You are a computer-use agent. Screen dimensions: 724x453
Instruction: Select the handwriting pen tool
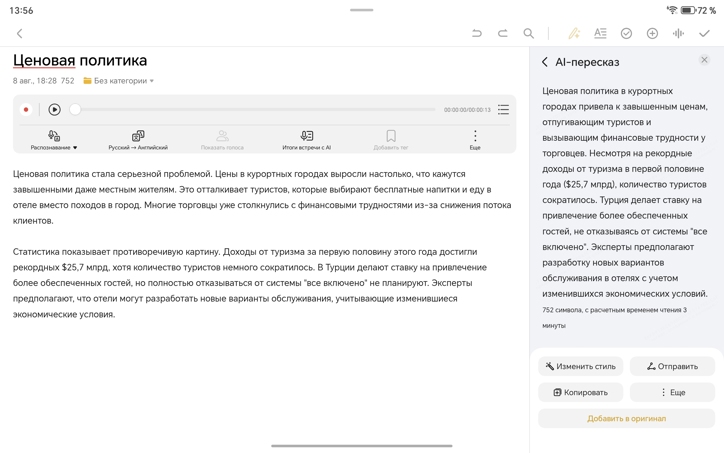pyautogui.click(x=574, y=34)
